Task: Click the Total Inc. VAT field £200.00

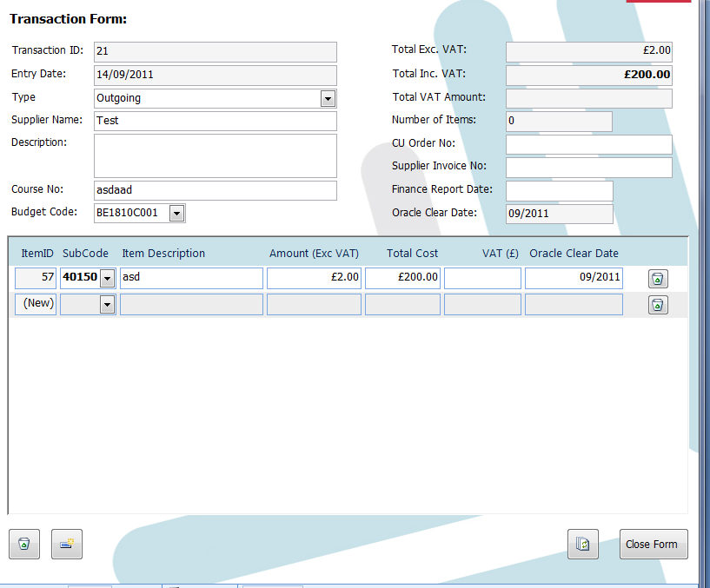Action: 589,76
